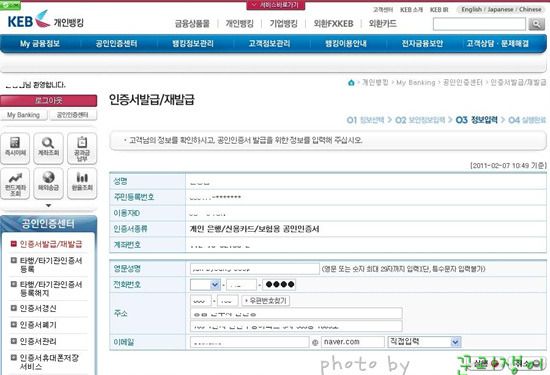This screenshot has width=550, height=375.
Task: Select 인증서폐기 in sidebar
Action: (x=38, y=325)
